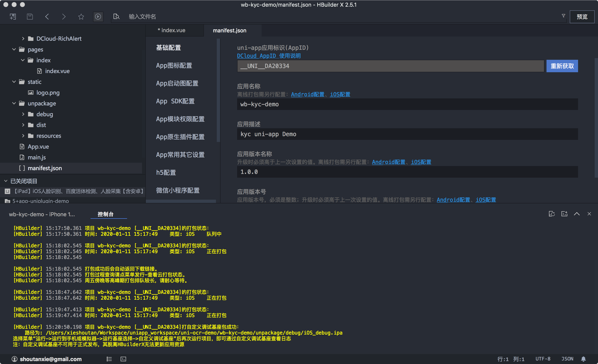This screenshot has width=598, height=364.
Task: Click the restore console panel icon
Action: point(552,214)
